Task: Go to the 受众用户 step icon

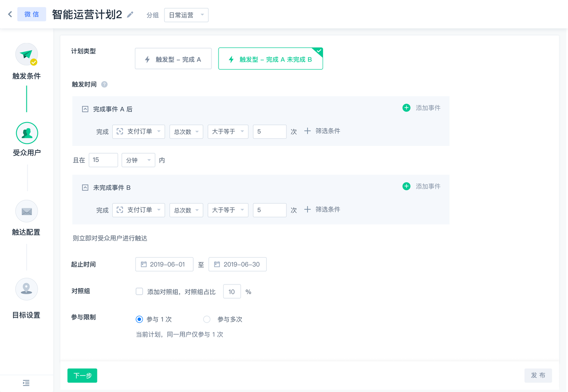Action: 27,133
